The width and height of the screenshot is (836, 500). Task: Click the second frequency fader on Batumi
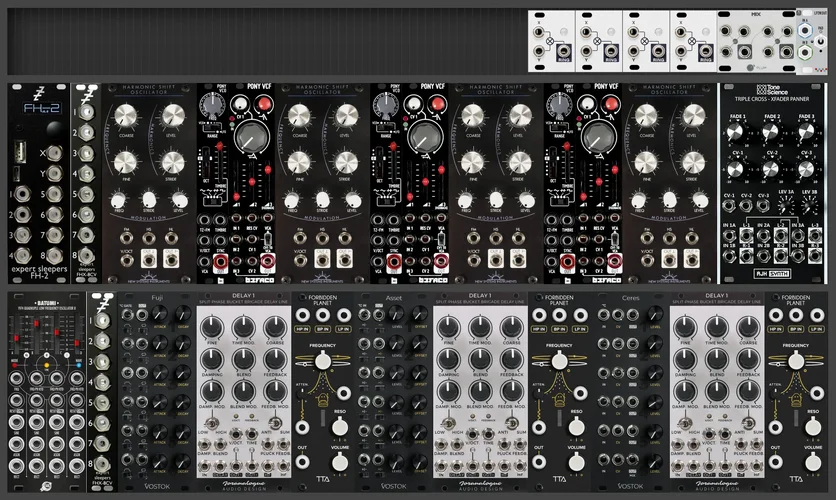(x=36, y=323)
